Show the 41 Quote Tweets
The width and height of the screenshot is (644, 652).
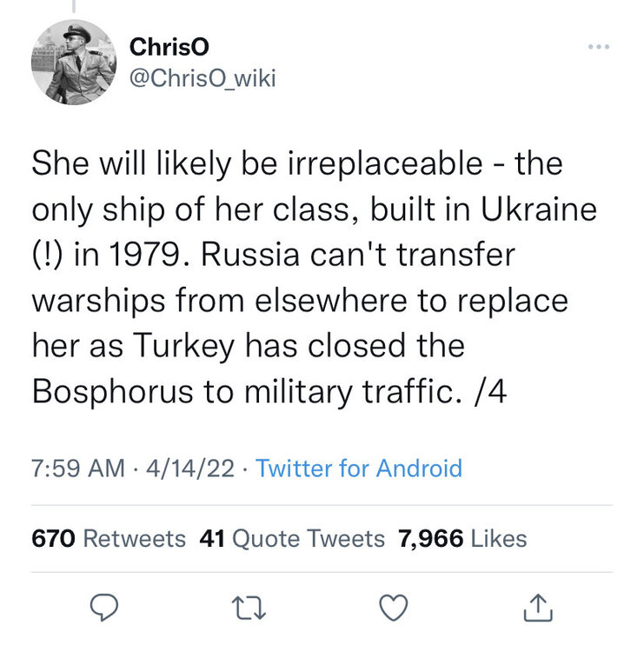(292, 538)
